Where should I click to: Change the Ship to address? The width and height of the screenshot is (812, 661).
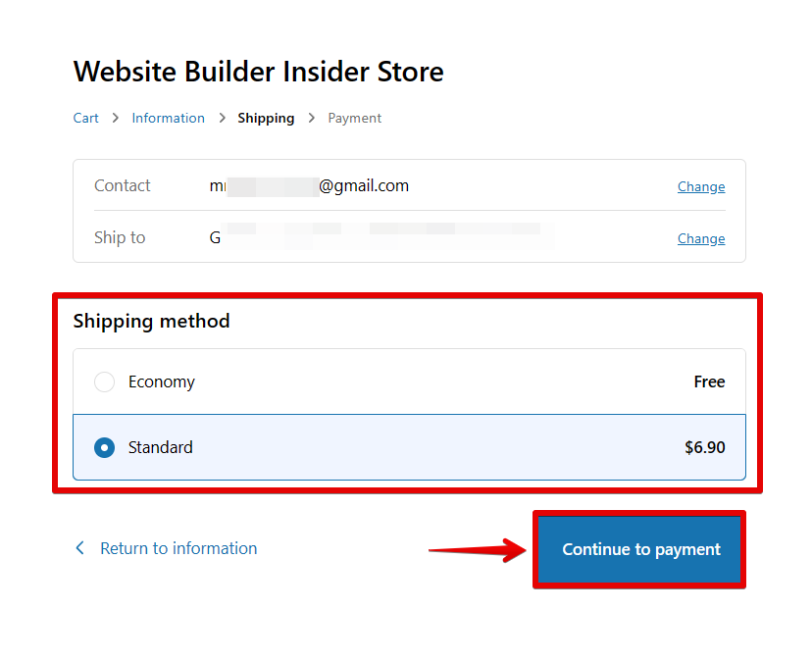click(x=701, y=238)
